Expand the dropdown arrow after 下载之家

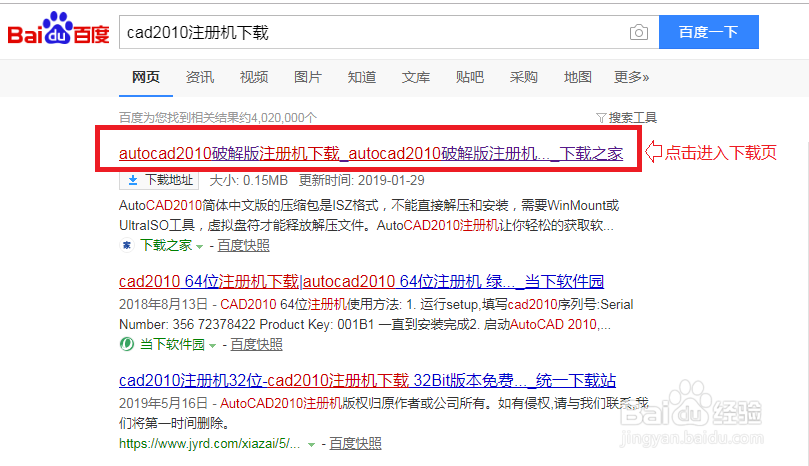coord(200,247)
